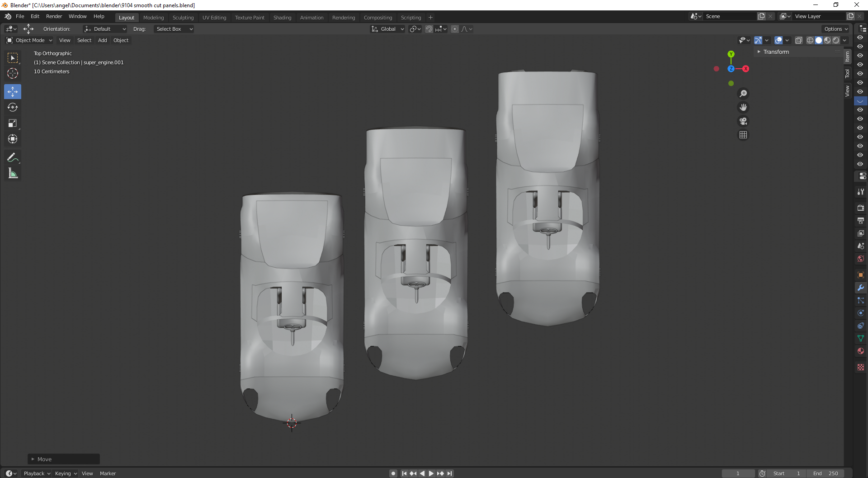868x478 pixels.
Task: Open the Tool properties tab (wrench-screwdriver)
Action: (x=860, y=192)
